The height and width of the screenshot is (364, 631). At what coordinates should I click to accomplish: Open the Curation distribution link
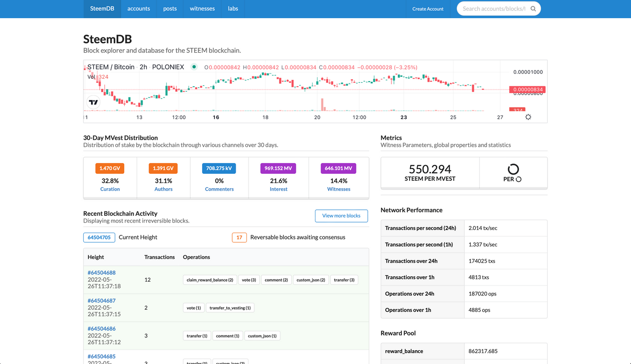point(110,189)
